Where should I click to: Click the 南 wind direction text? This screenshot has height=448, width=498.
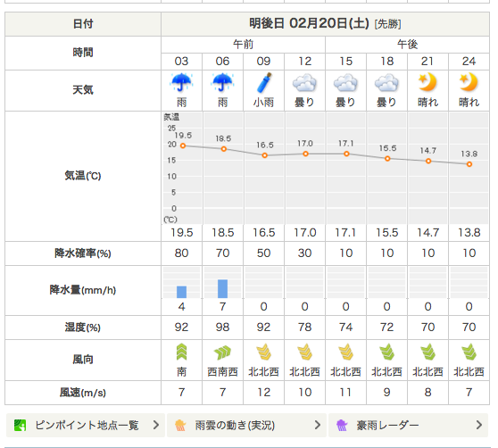click(x=181, y=372)
